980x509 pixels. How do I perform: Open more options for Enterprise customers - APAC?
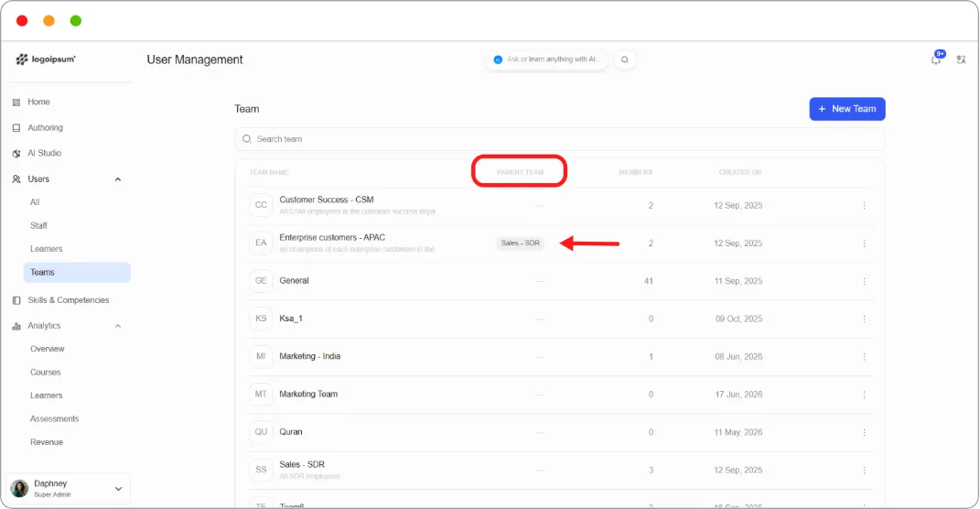pos(865,244)
